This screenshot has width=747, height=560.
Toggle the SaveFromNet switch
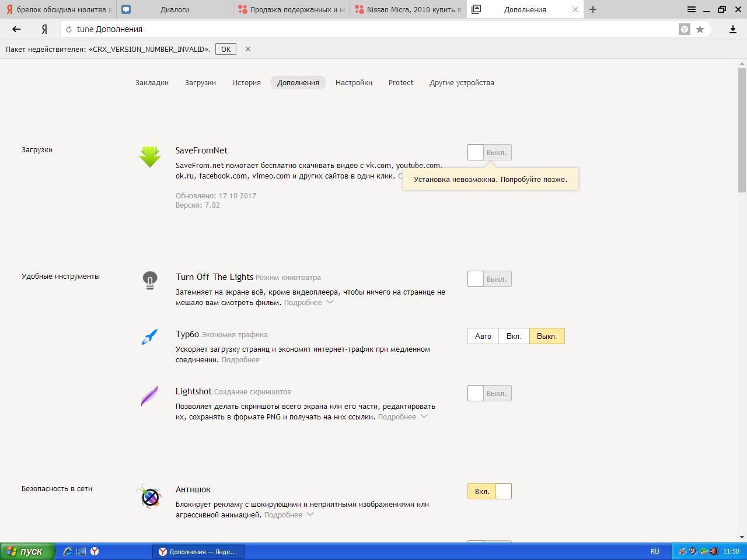[490, 152]
